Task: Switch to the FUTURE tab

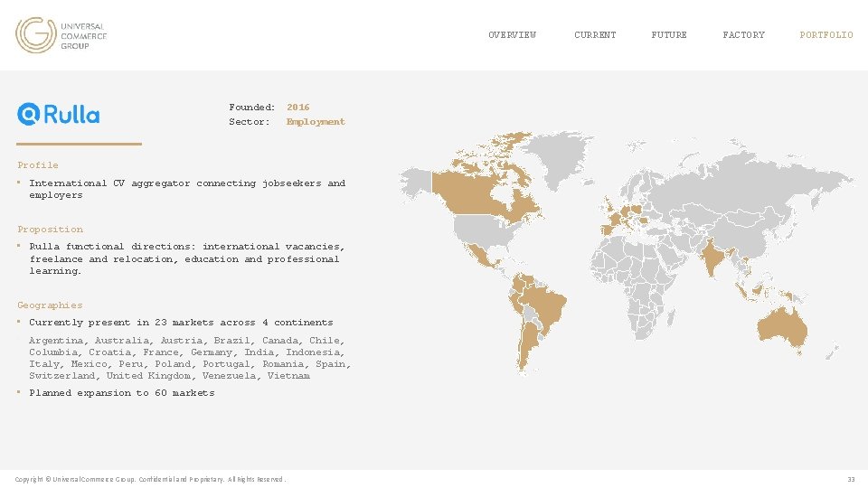Action: 669,35
